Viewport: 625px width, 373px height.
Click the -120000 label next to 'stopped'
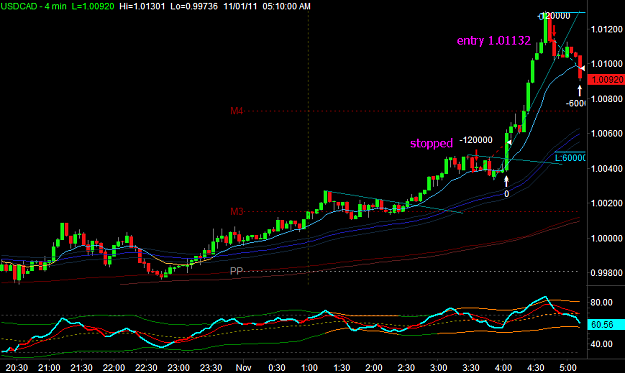point(476,140)
